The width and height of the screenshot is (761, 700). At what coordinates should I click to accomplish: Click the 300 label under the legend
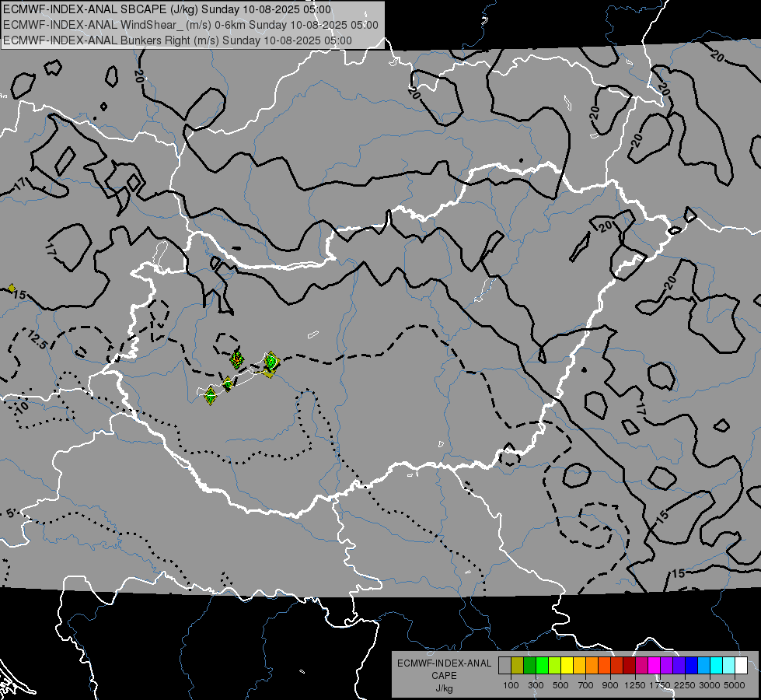[536, 685]
